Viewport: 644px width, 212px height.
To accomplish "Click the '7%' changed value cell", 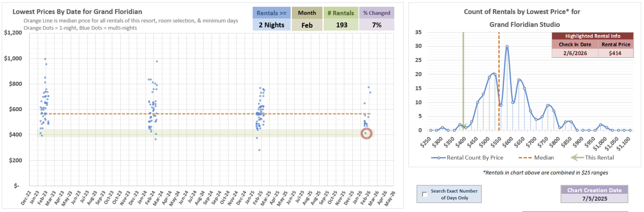I will click(x=377, y=25).
